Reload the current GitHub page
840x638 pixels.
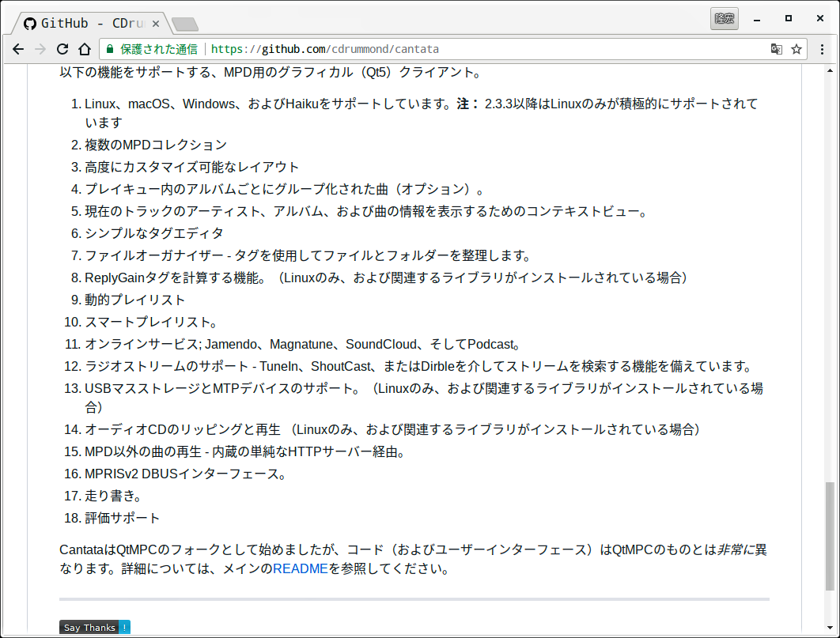[x=62, y=49]
